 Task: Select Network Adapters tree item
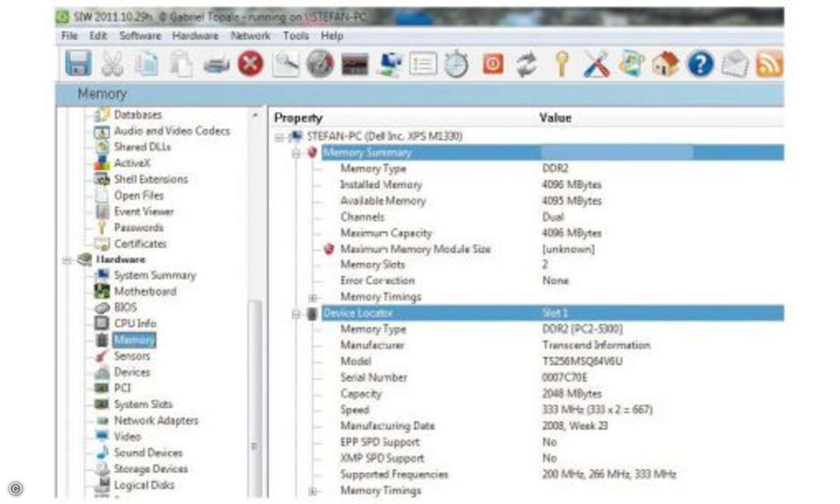(x=156, y=421)
